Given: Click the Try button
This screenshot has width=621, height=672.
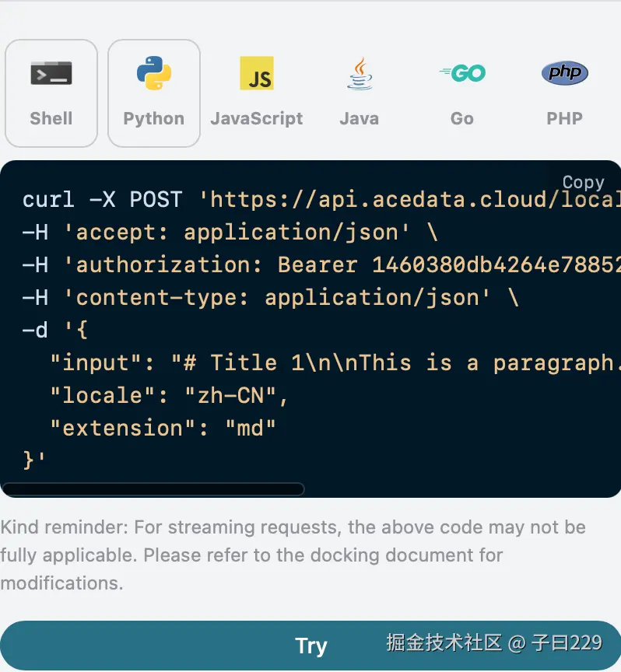Looking at the screenshot, I should 310,646.
